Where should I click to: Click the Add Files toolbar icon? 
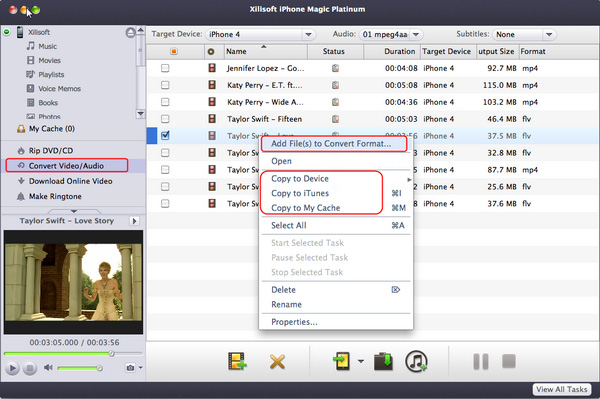point(237,361)
